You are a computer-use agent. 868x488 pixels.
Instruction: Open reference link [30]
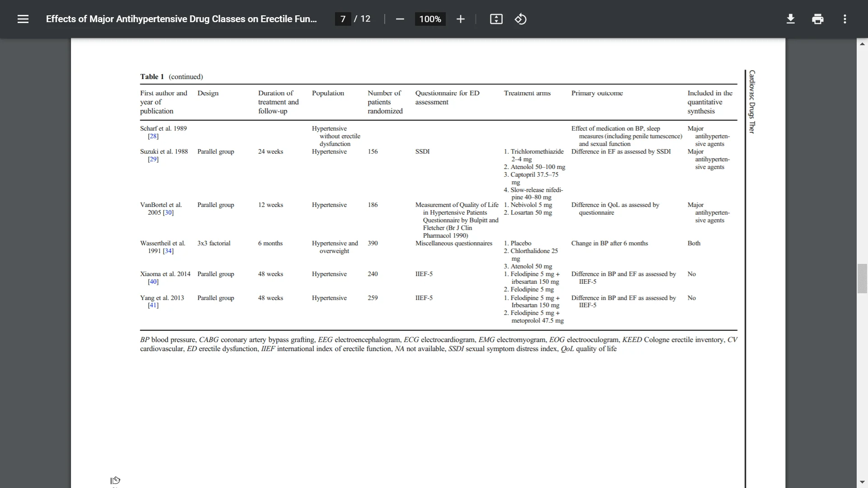point(168,212)
